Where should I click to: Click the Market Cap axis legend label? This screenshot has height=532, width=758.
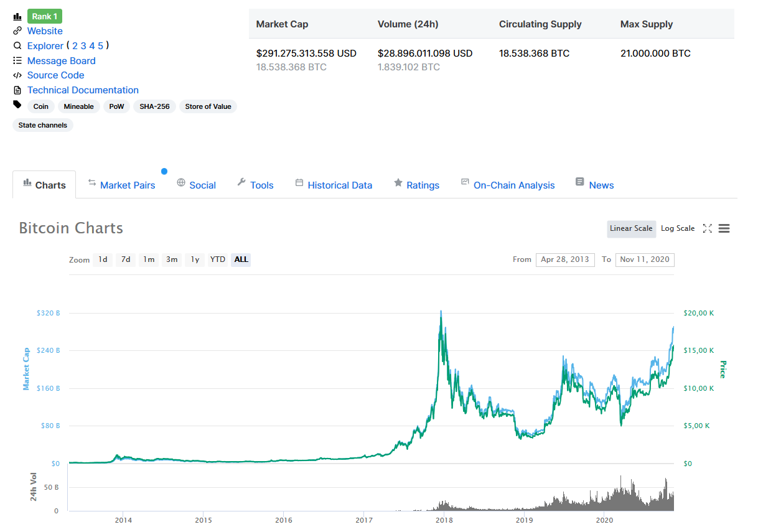[26, 369]
